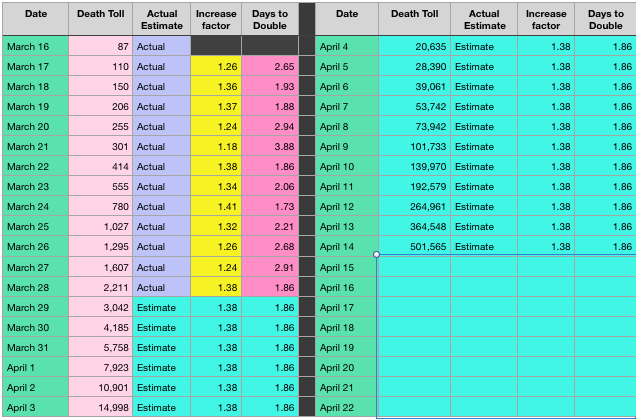Click the right table's Date column header
Image resolution: width=636 pixels, height=419 pixels.
(x=347, y=19)
